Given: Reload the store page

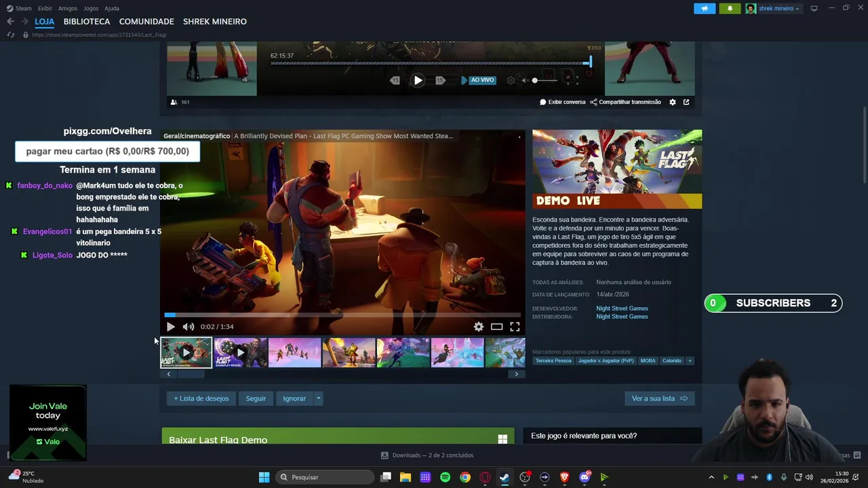Looking at the screenshot, I should tap(11, 35).
